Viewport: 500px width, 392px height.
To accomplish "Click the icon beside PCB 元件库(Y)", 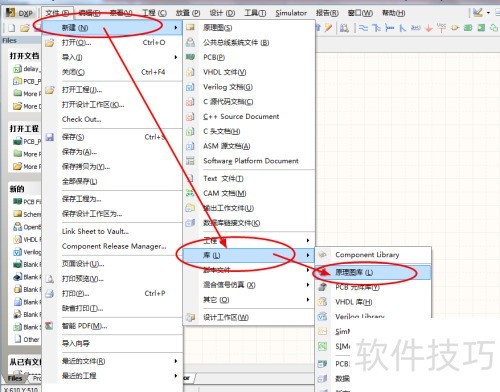I will 322,287.
